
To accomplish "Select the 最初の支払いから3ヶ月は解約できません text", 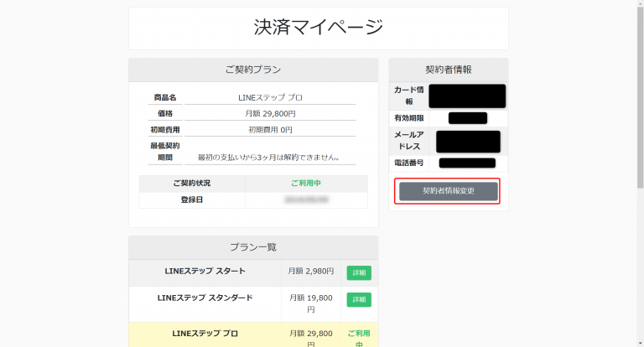I will tap(268, 158).
